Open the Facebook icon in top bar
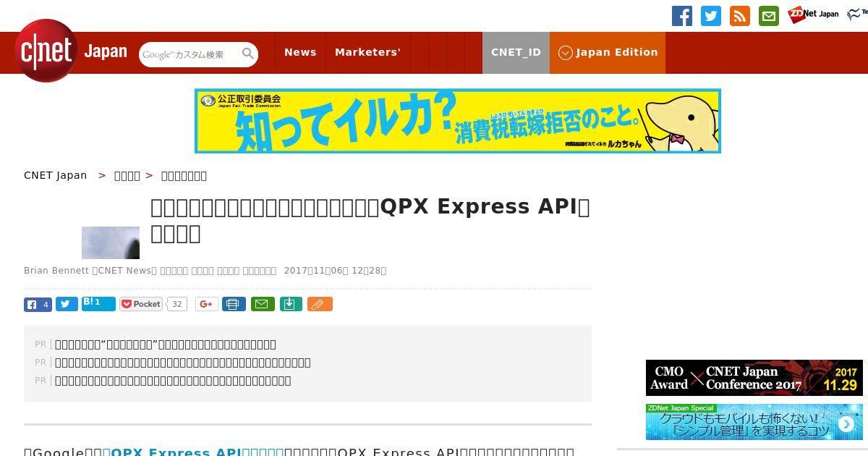This screenshot has width=868, height=456. [x=682, y=16]
